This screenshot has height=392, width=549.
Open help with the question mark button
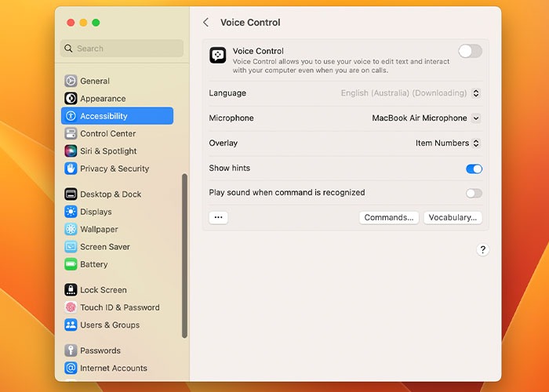coord(483,249)
